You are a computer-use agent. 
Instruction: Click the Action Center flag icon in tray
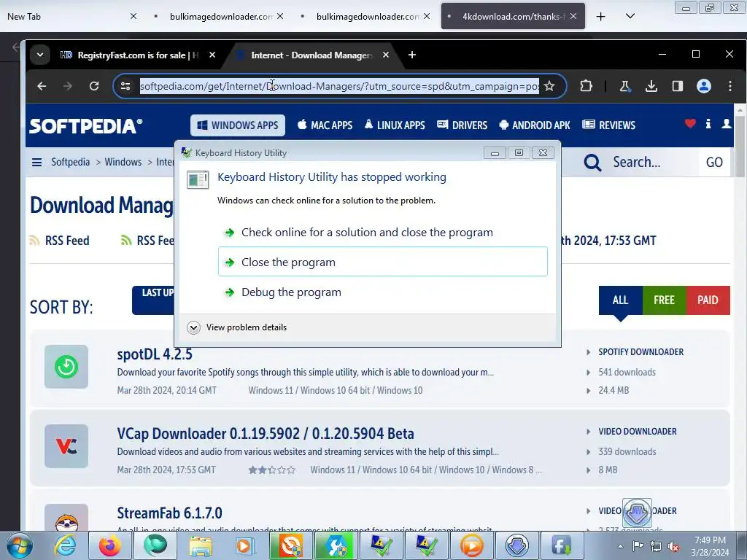[638, 545]
